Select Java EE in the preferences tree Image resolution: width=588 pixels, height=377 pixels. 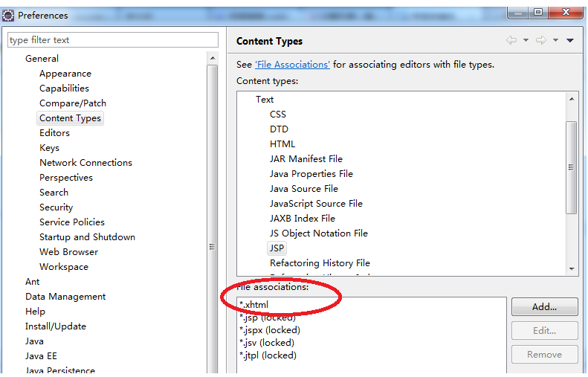click(40, 356)
